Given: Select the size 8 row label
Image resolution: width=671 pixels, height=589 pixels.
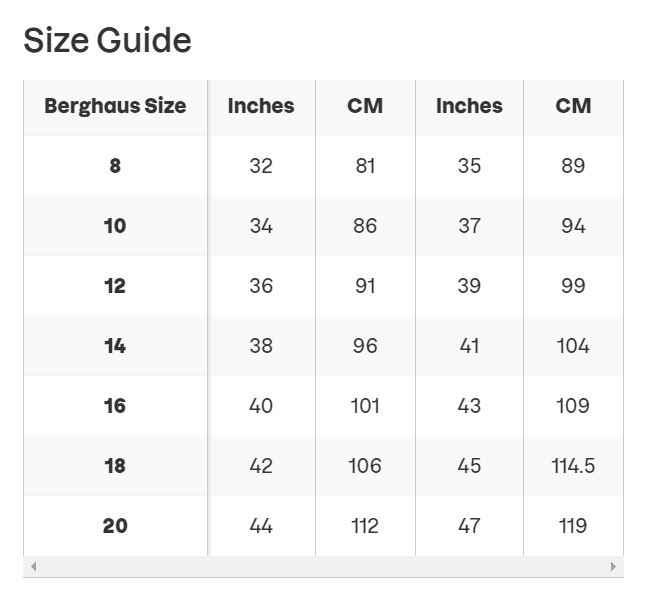Looking at the screenshot, I should coord(115,166).
